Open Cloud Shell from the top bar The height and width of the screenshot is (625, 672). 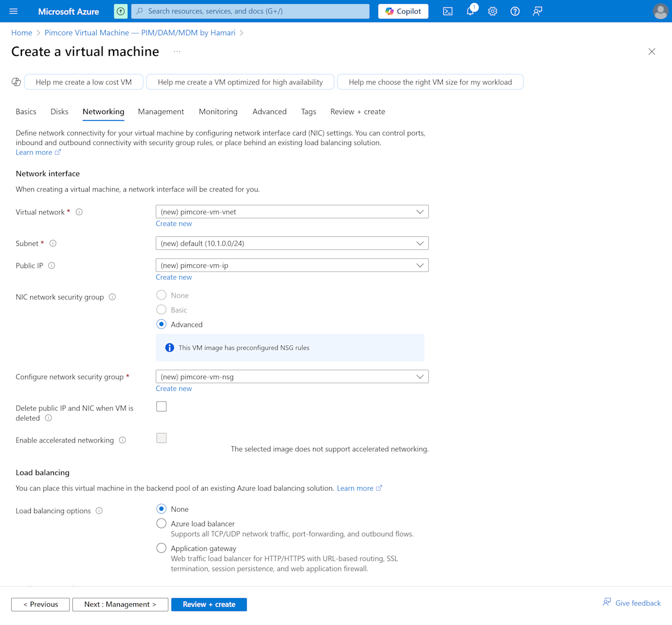tap(448, 11)
